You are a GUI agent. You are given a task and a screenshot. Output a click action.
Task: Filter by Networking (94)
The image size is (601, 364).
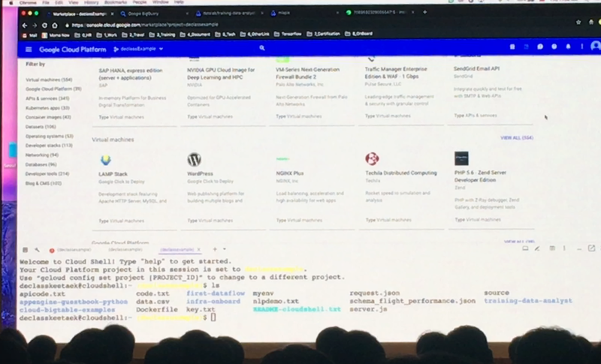(x=42, y=155)
